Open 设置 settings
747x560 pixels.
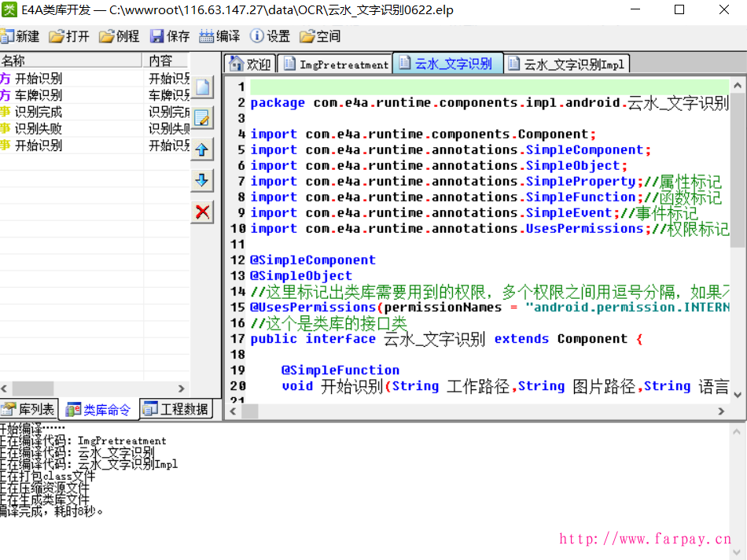tap(270, 36)
